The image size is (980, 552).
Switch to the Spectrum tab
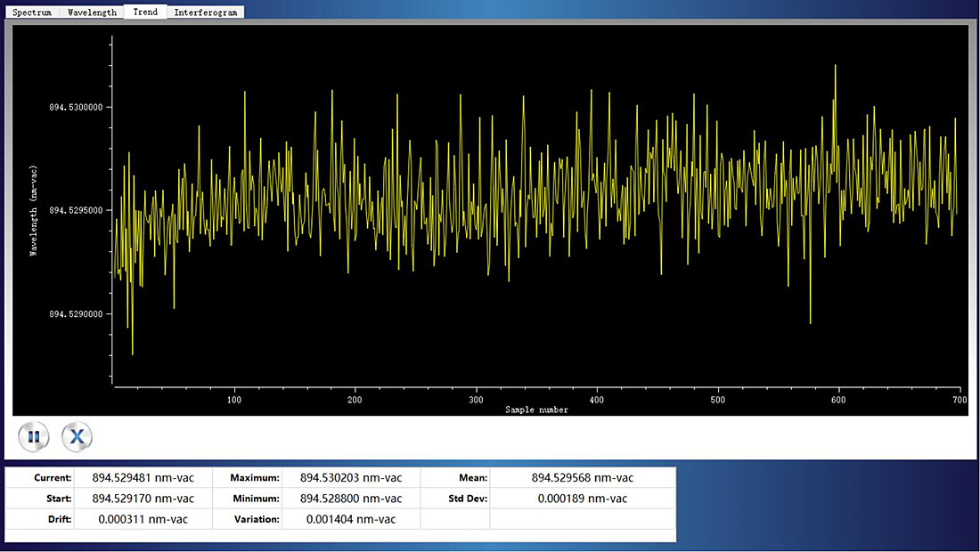32,12
